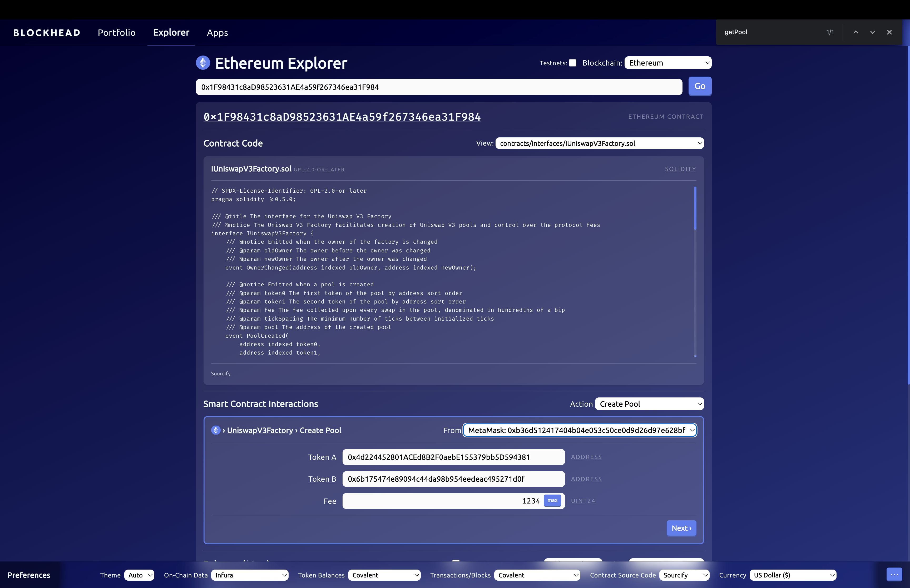Click the address search input field

[x=439, y=87]
